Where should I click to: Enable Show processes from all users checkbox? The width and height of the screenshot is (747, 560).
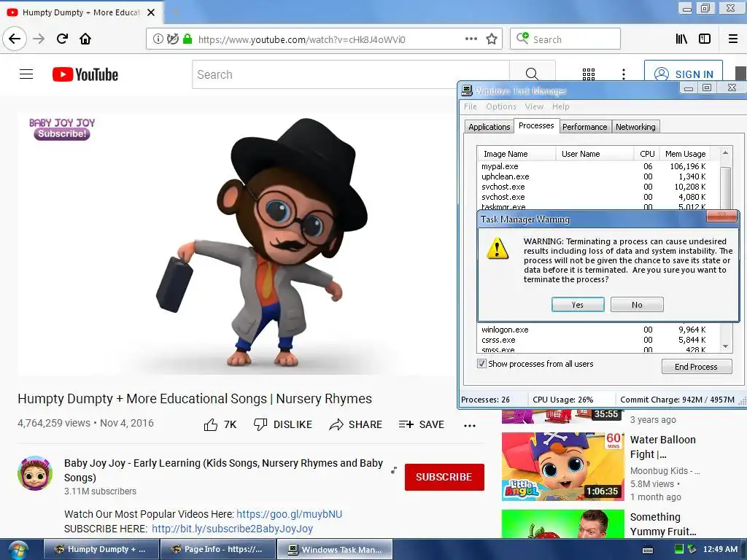481,364
